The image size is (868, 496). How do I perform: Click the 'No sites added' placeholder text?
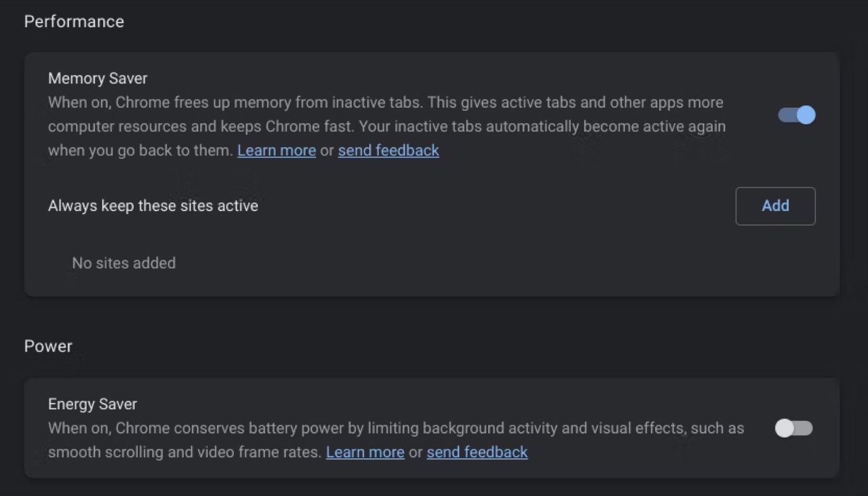pos(123,263)
